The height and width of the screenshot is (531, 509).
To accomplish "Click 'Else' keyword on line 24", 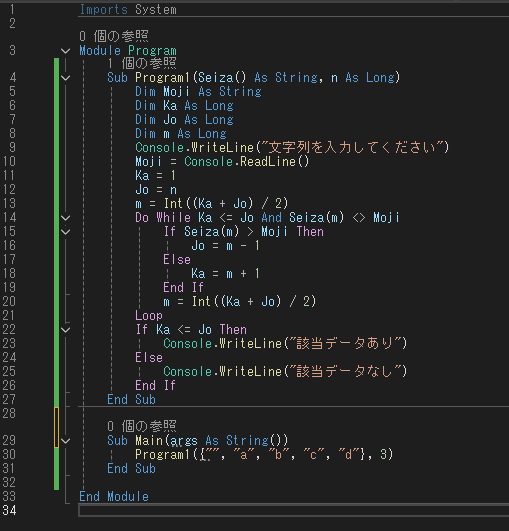I will 149,358.
